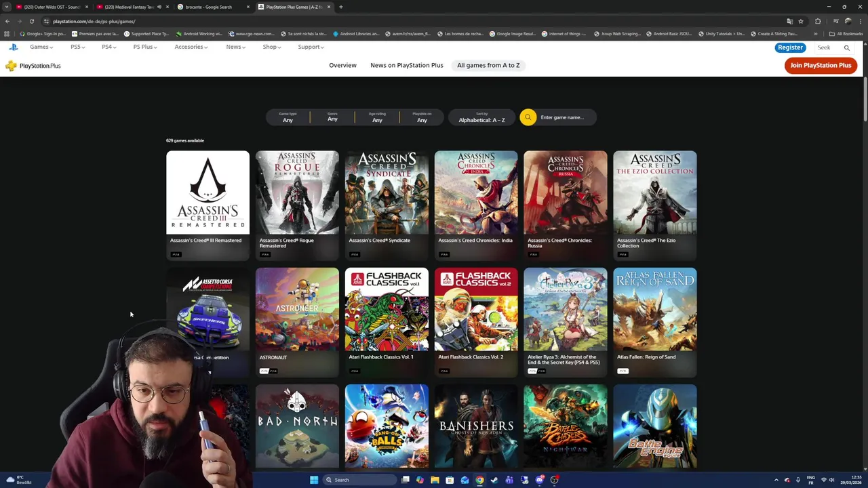The image size is (868, 488).
Task: Expand the PS4 navigation menu
Action: pyautogui.click(x=108, y=47)
